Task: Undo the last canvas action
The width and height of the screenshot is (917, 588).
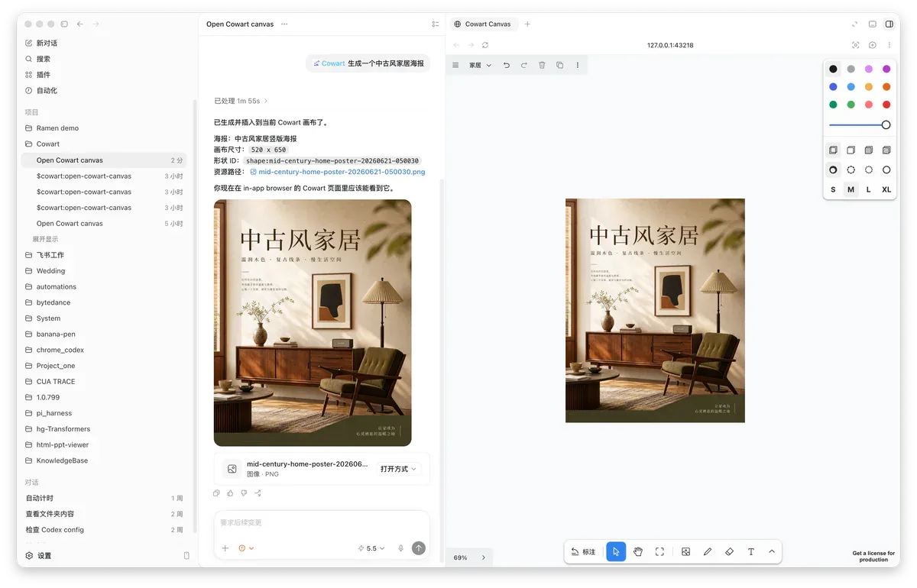Action: pyautogui.click(x=507, y=66)
